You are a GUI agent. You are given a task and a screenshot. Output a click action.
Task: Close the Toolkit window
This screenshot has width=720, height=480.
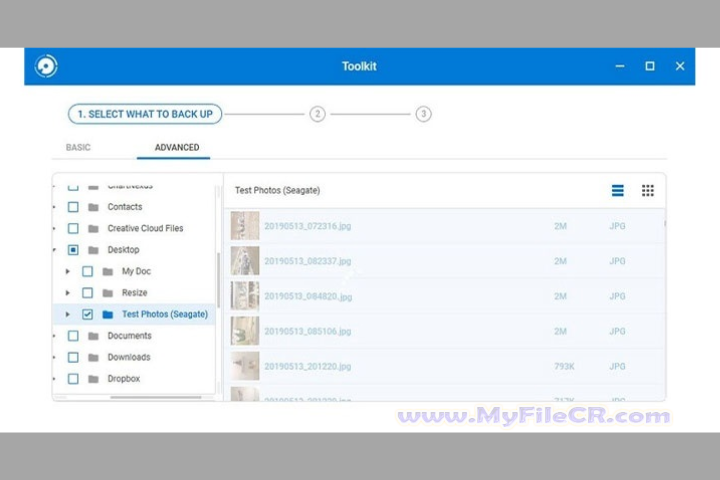coord(680,66)
